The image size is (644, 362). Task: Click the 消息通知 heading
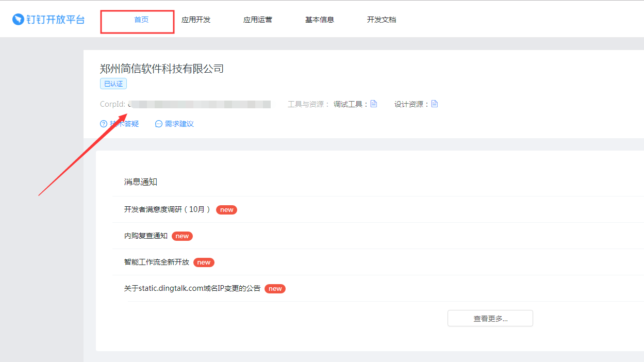(141, 182)
